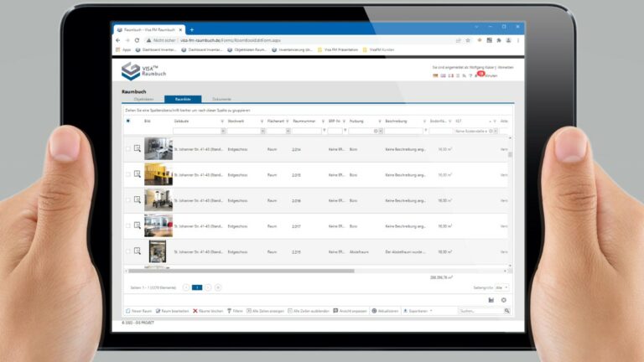Open the Stockwerk column filter dropdown
This screenshot has height=362, width=644.
[262, 131]
